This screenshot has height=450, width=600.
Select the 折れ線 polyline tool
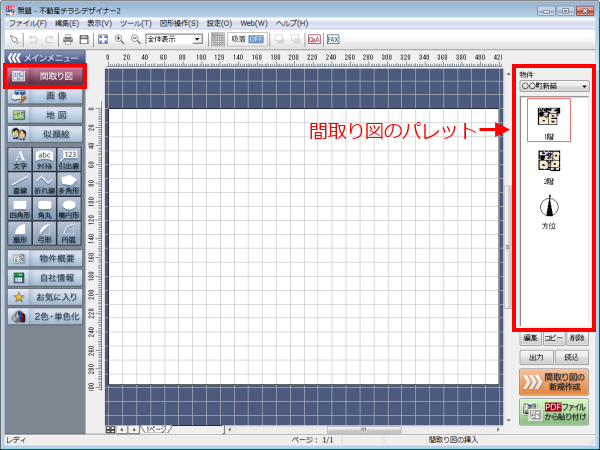44,183
